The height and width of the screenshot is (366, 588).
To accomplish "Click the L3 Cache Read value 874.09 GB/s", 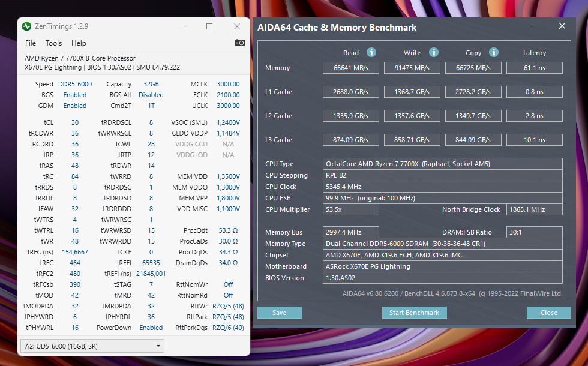I will tap(351, 140).
